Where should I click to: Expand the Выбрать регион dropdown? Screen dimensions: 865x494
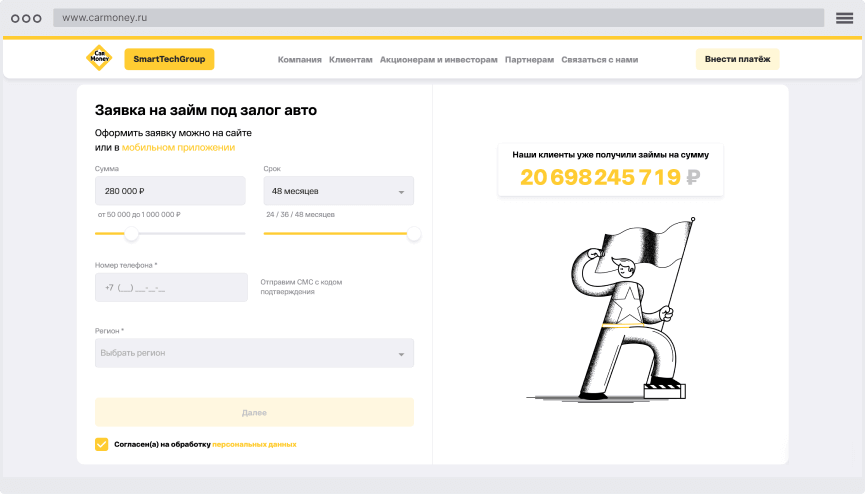[x=254, y=353]
